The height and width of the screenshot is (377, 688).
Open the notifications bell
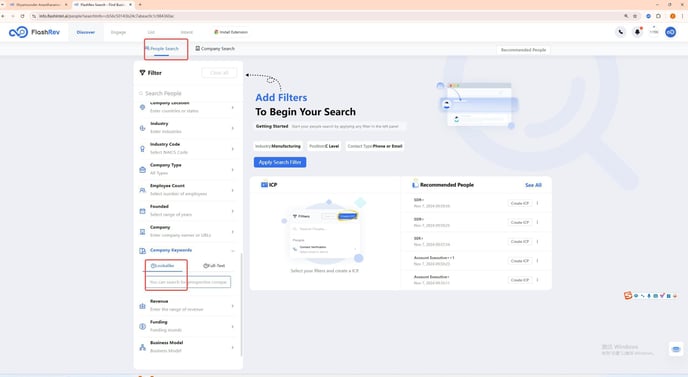click(637, 32)
